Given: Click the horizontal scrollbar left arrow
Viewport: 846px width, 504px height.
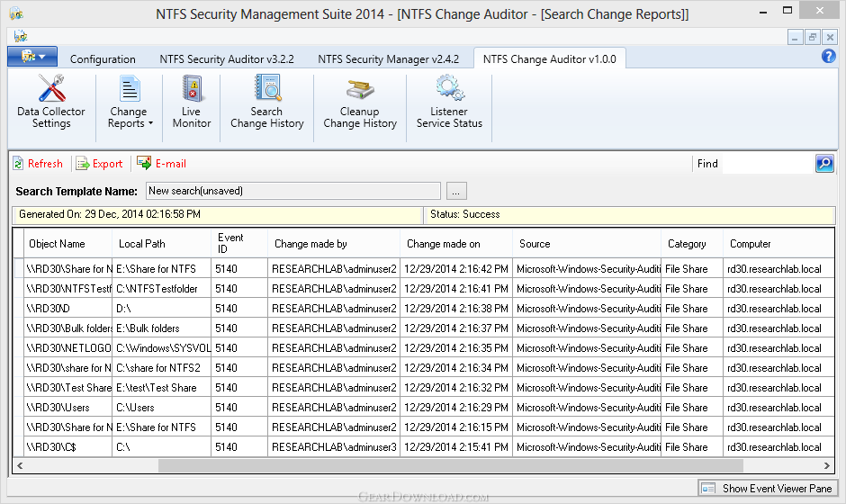Looking at the screenshot, I should 20,465.
